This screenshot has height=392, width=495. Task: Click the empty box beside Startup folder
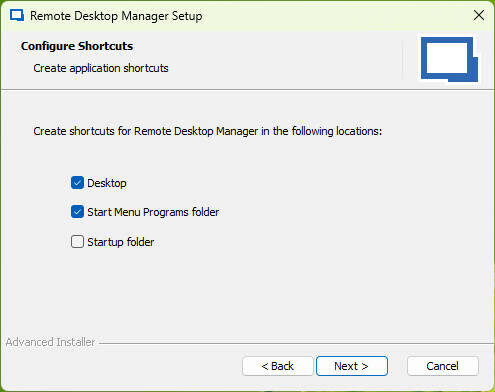point(77,242)
